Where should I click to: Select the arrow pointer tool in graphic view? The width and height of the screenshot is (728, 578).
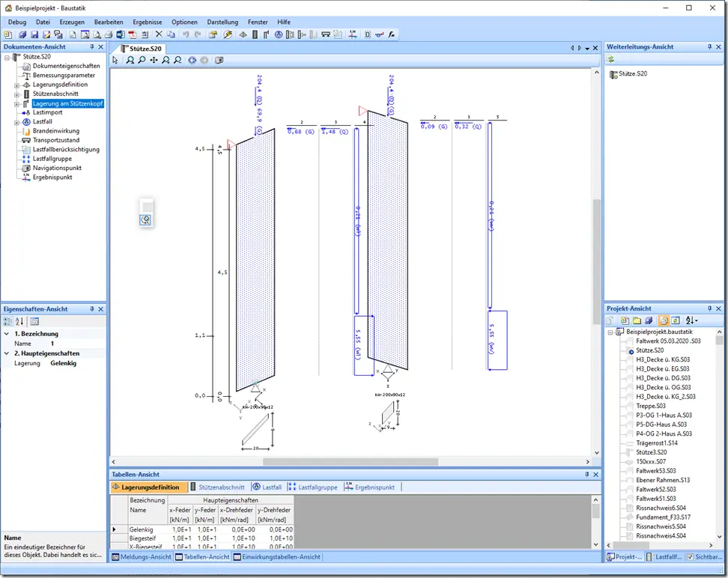point(115,61)
